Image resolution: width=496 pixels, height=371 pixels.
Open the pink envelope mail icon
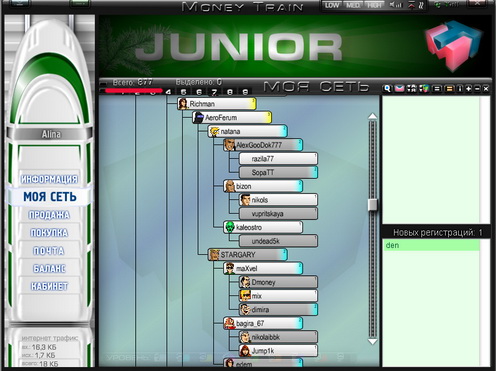399,88
